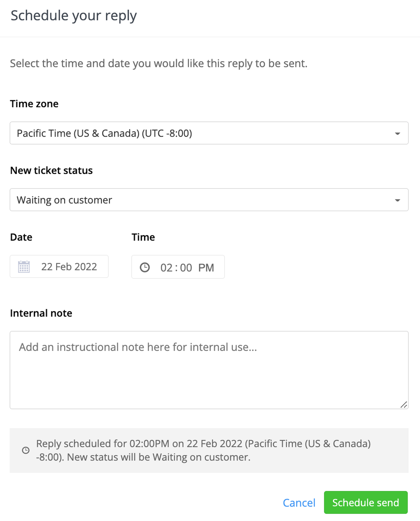Click the Time zone label

[34, 104]
